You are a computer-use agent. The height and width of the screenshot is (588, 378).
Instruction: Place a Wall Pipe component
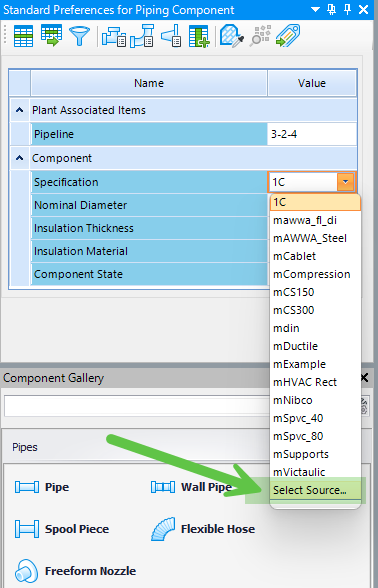click(191, 487)
